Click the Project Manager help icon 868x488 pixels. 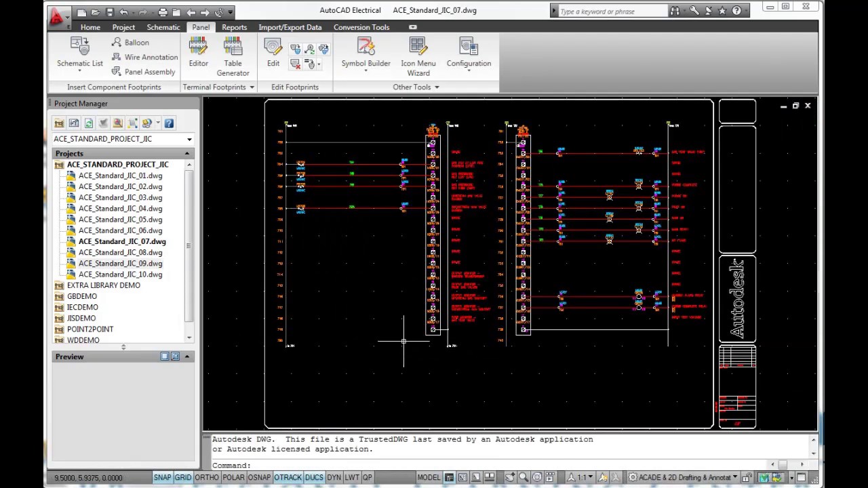pyautogui.click(x=169, y=123)
